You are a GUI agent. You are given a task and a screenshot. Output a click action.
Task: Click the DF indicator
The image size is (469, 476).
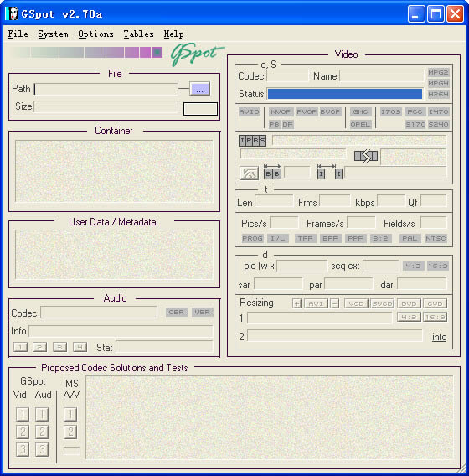(x=287, y=125)
